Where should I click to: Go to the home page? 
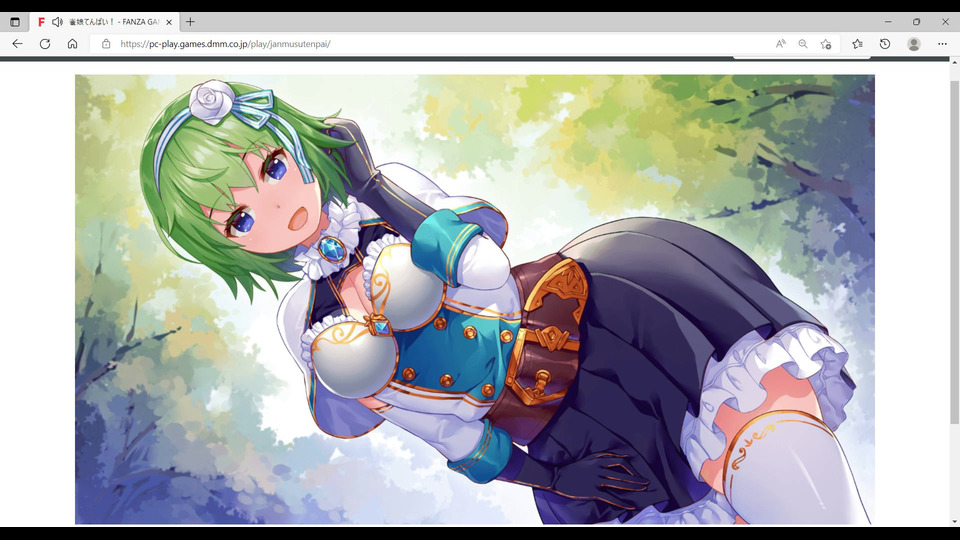pos(72,44)
